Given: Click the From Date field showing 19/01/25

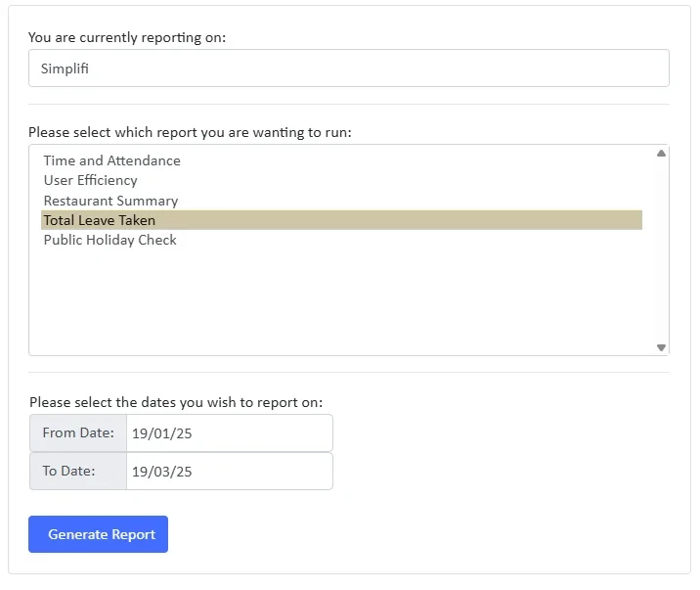Looking at the screenshot, I should tap(230, 432).
